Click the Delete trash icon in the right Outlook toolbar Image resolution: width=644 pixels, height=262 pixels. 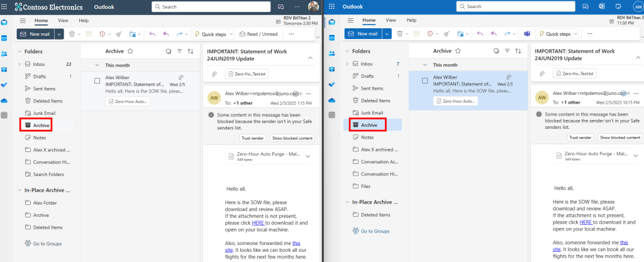click(400, 34)
